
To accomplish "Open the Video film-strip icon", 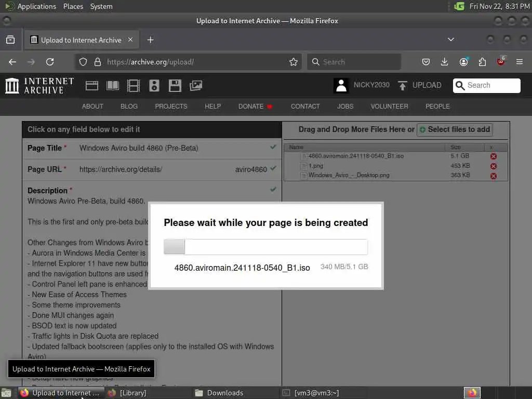I will [134, 86].
